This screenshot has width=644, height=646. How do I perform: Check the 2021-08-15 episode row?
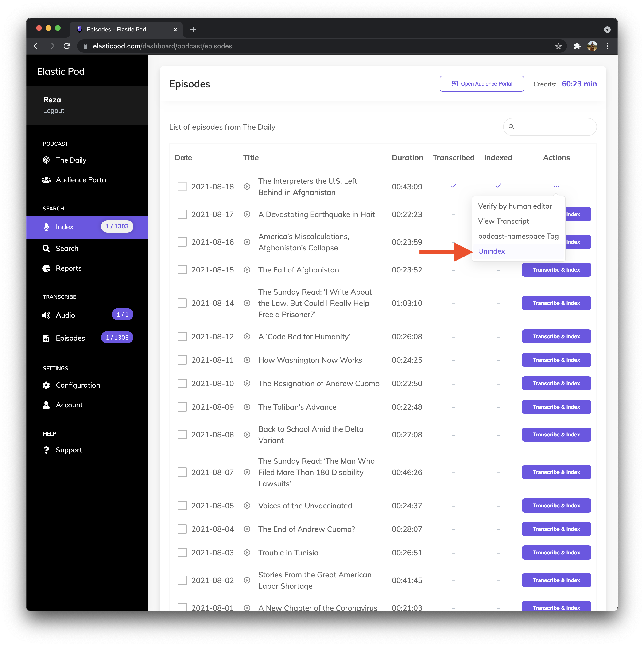click(182, 270)
